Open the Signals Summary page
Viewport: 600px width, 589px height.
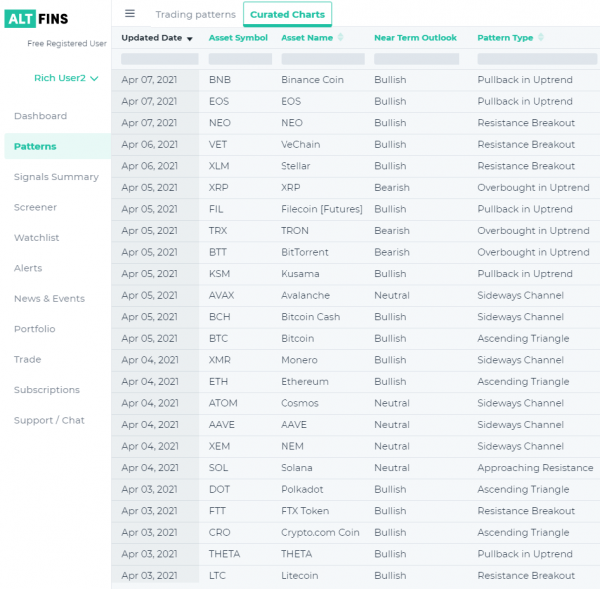pyautogui.click(x=56, y=177)
